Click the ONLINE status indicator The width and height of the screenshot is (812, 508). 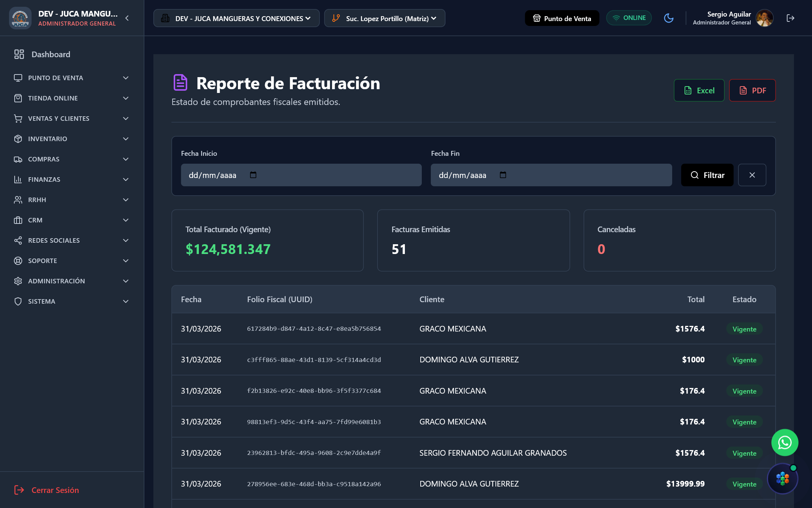(x=629, y=18)
